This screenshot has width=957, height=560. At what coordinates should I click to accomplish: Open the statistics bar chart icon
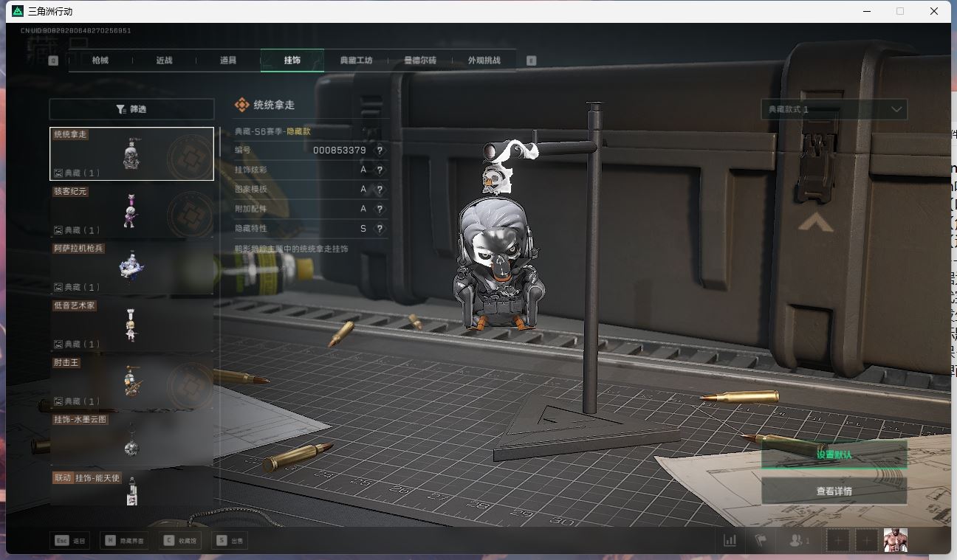pyautogui.click(x=730, y=541)
